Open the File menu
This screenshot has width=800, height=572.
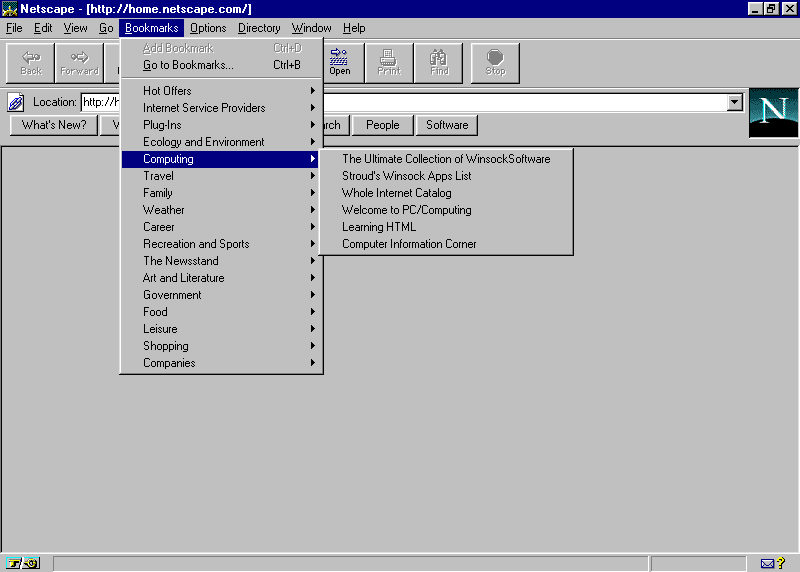point(14,28)
